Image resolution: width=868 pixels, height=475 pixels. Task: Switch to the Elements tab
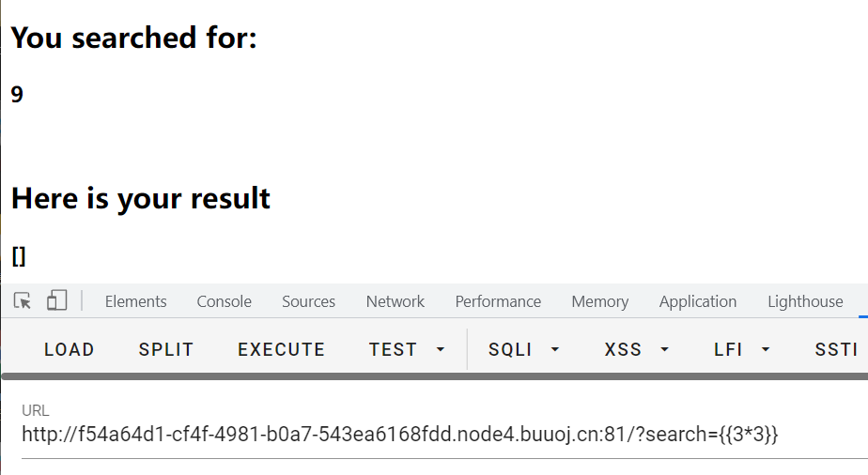135,301
